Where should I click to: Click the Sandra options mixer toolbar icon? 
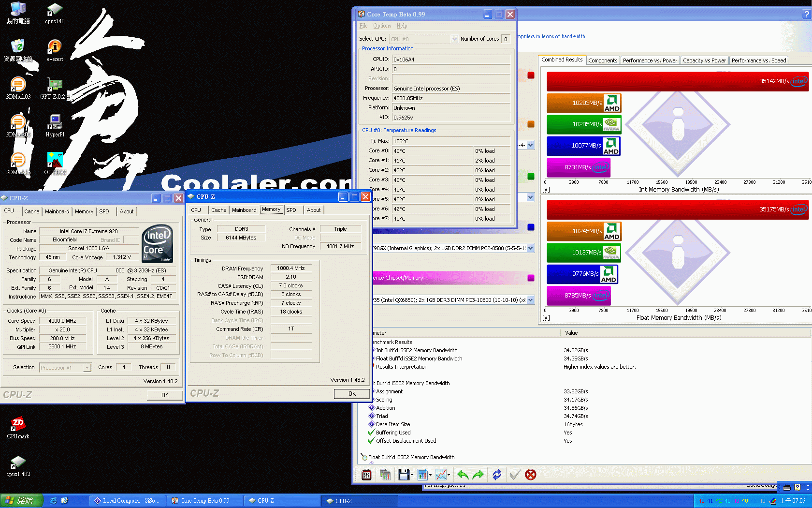click(366, 475)
